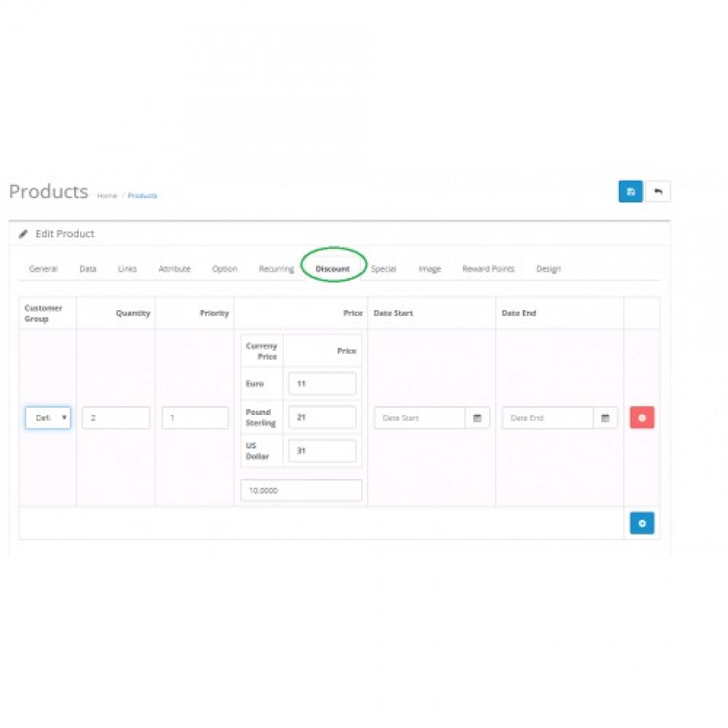Remove the discount row with red button
The image size is (728, 728).
point(641,418)
